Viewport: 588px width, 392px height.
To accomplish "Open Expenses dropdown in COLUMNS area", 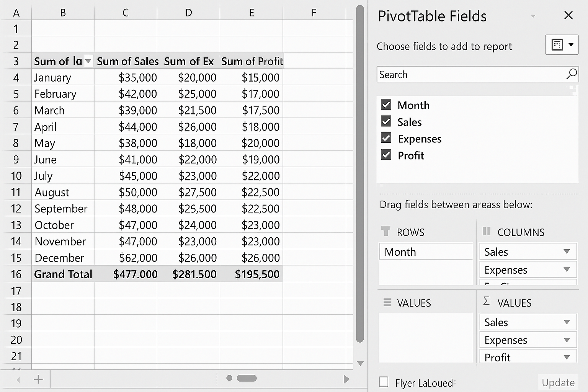I will [x=567, y=269].
